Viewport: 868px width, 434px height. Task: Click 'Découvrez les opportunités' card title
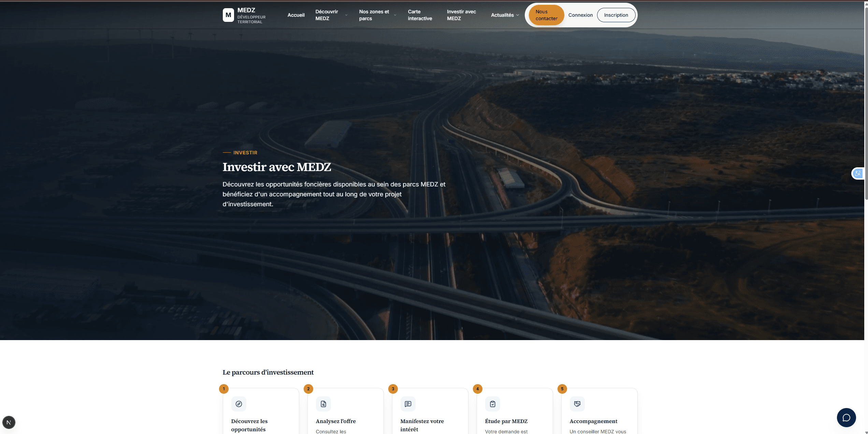(x=249, y=425)
